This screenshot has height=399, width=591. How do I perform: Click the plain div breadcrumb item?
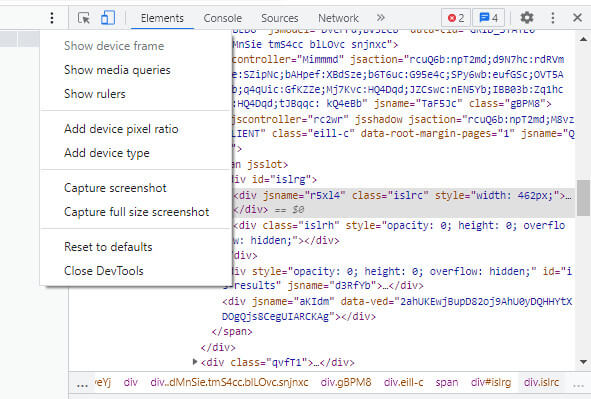coord(130,382)
